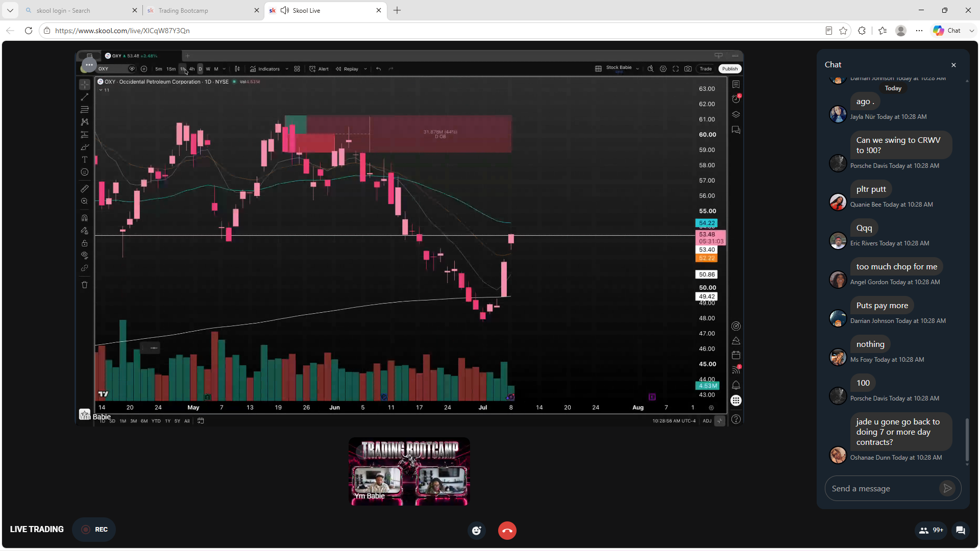The height and width of the screenshot is (551, 980).
Task: Open the emoji reaction picker
Action: point(477,531)
